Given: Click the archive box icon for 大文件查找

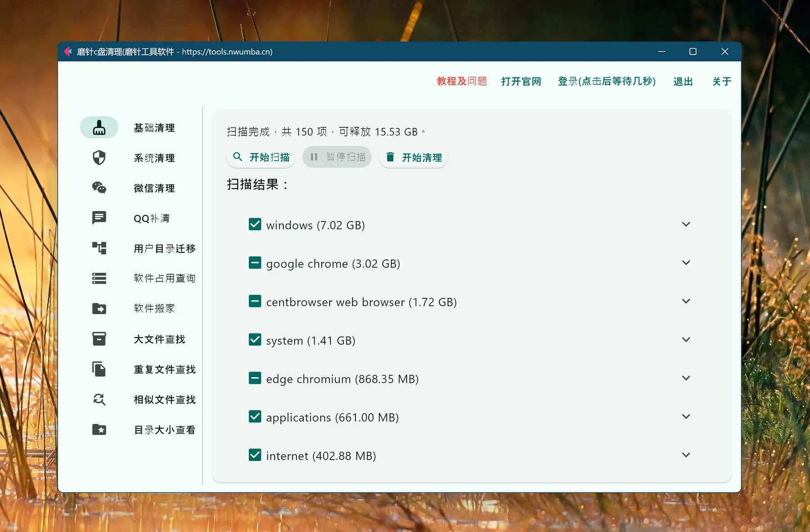Looking at the screenshot, I should (x=99, y=339).
